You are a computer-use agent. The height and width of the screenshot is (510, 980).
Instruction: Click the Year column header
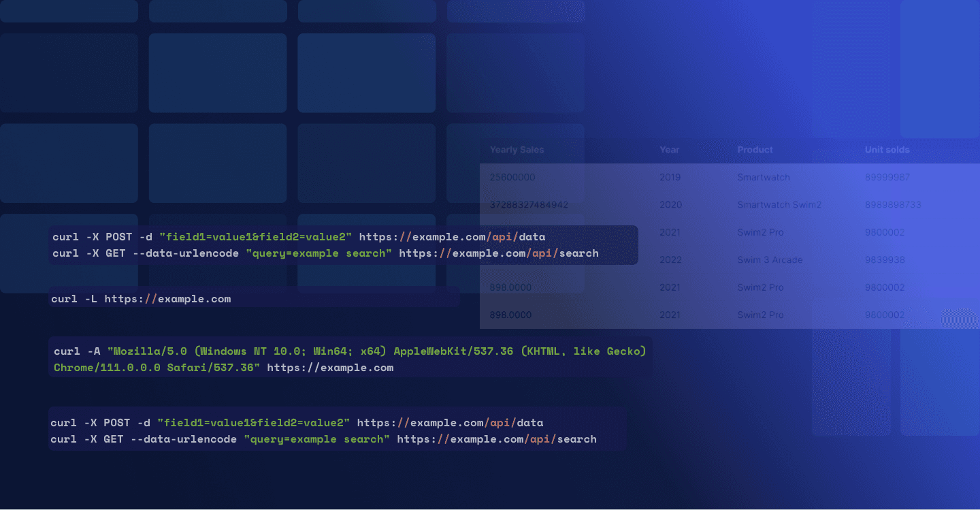point(669,150)
